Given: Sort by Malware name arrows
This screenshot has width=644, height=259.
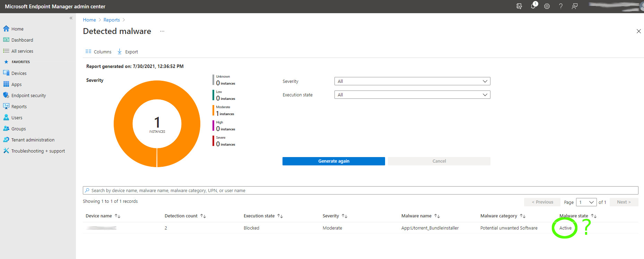Looking at the screenshot, I should 437,216.
